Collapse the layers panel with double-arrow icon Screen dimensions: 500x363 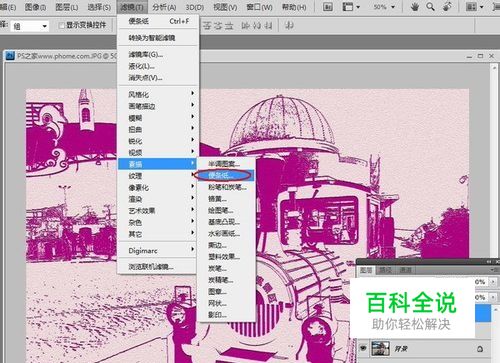click(489, 262)
